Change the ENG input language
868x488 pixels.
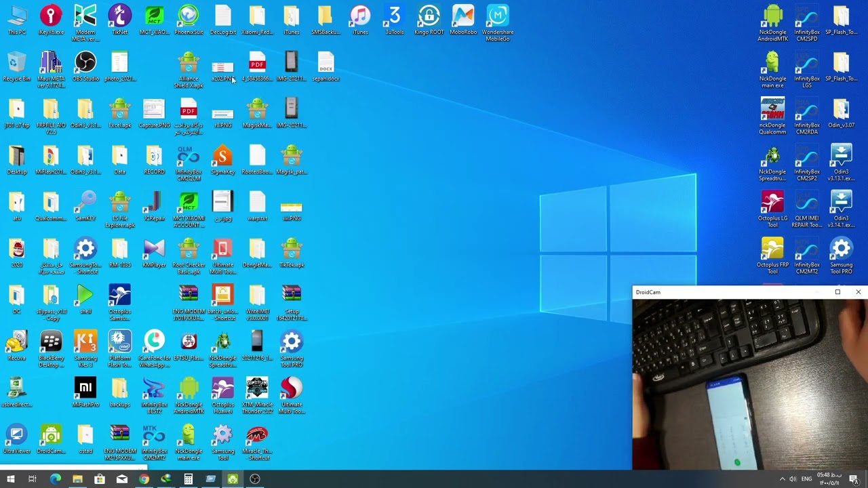[807, 479]
